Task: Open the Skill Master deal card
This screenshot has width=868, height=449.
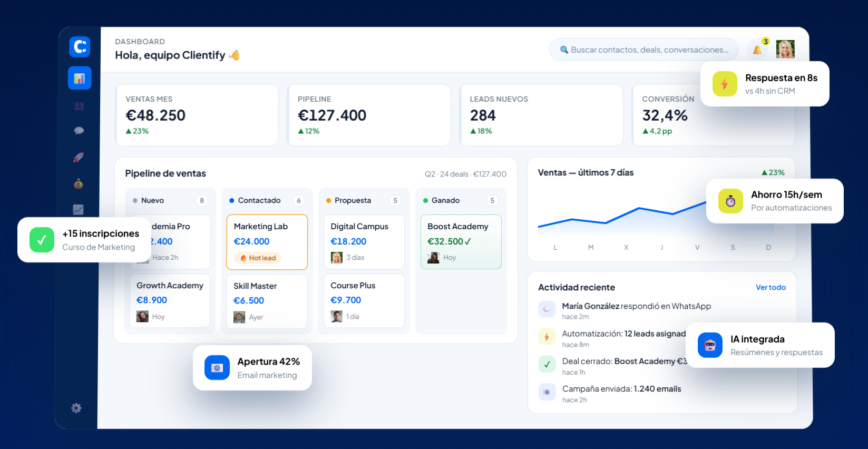Action: tap(267, 301)
